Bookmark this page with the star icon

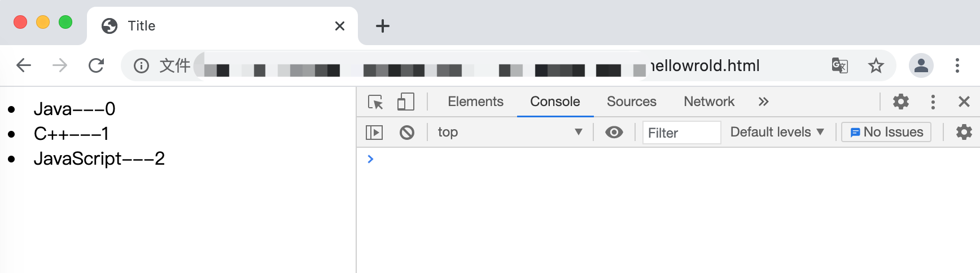point(876,66)
